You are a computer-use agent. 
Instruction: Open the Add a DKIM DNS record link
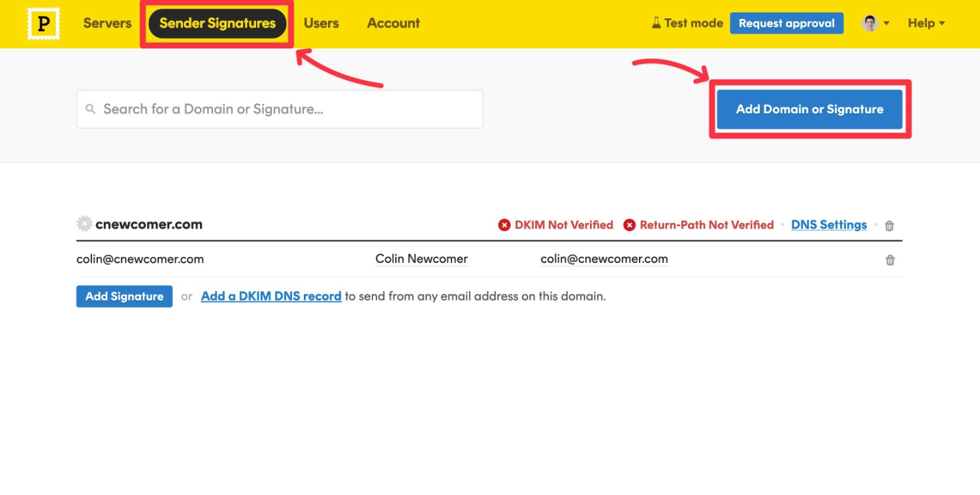click(x=271, y=296)
